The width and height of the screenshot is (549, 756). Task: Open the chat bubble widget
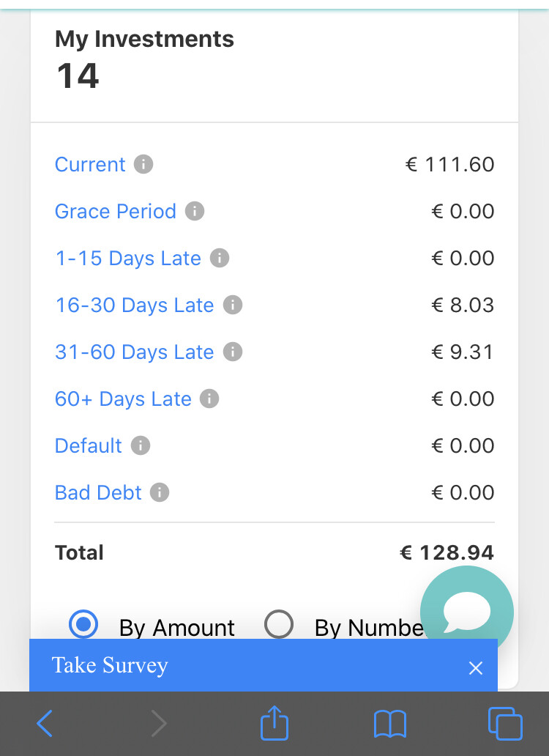tap(467, 612)
